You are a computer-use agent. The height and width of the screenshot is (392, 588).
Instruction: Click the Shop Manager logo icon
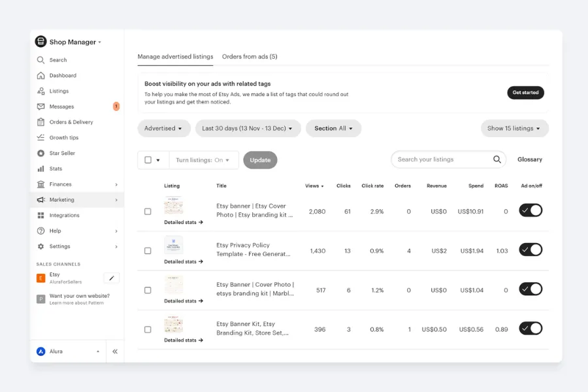[x=41, y=42]
